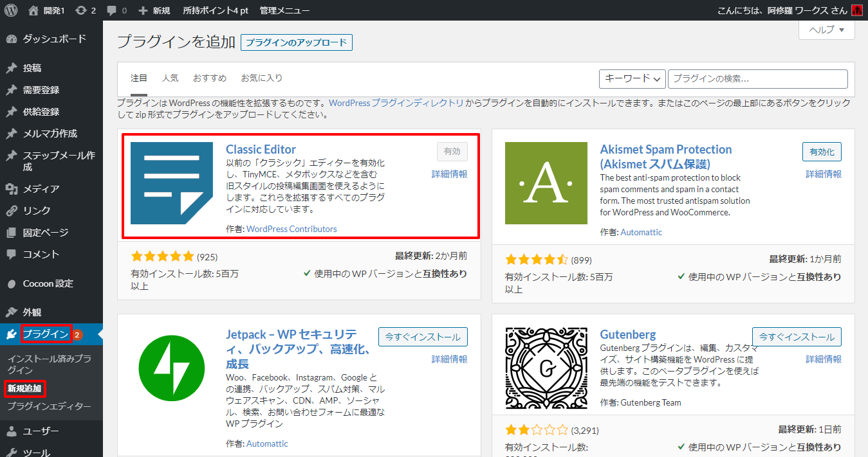This screenshot has height=457, width=868.
Task: Install Jetpack with 今すぐインストール
Action: click(x=423, y=337)
